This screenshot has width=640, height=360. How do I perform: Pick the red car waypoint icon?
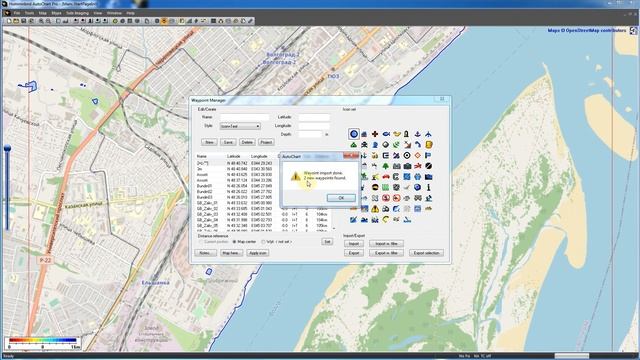[386, 177]
